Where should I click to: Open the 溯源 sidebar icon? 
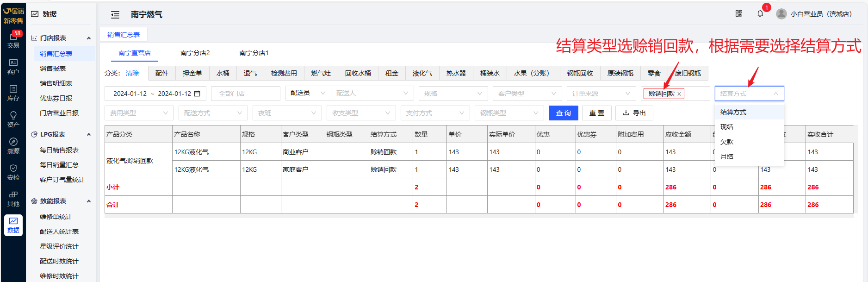[13, 146]
